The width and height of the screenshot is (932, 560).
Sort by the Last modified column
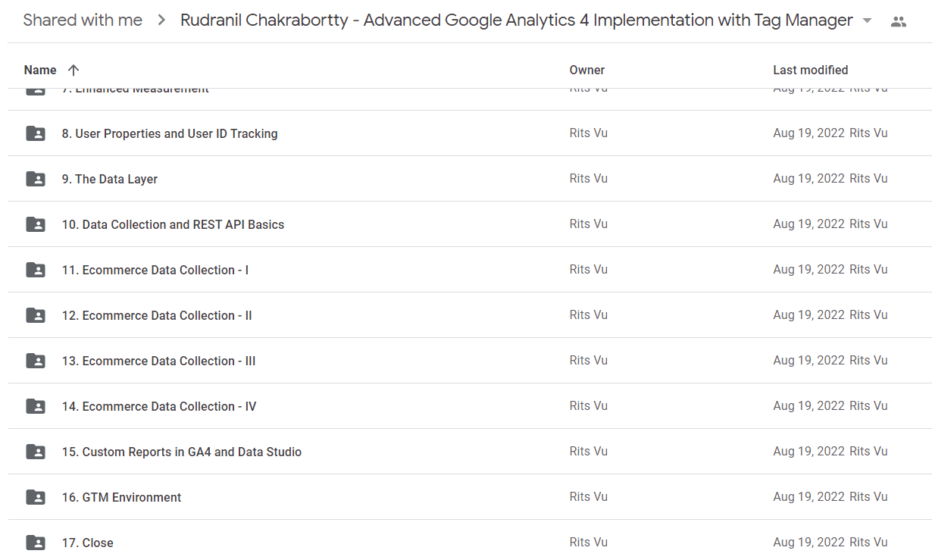pyautogui.click(x=810, y=70)
